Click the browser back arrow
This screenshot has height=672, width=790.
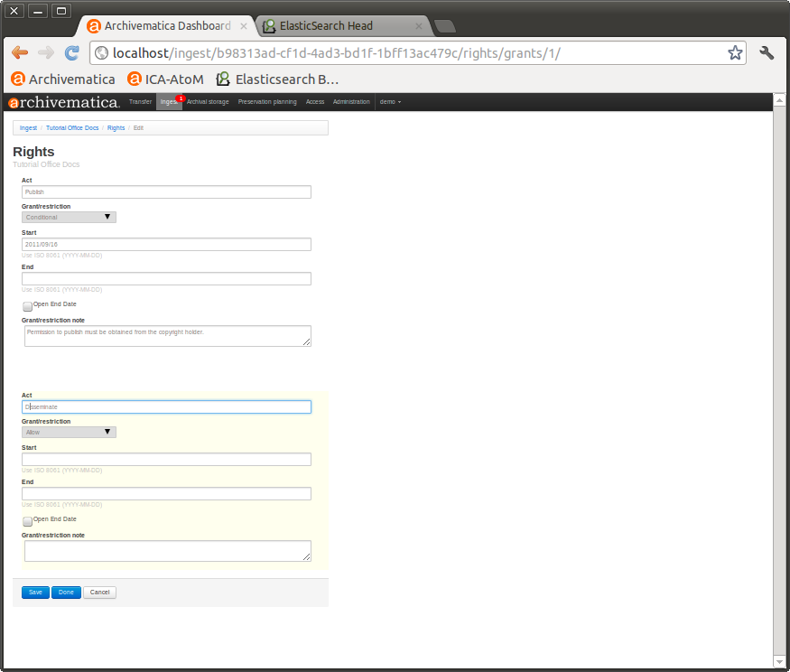pyautogui.click(x=20, y=53)
